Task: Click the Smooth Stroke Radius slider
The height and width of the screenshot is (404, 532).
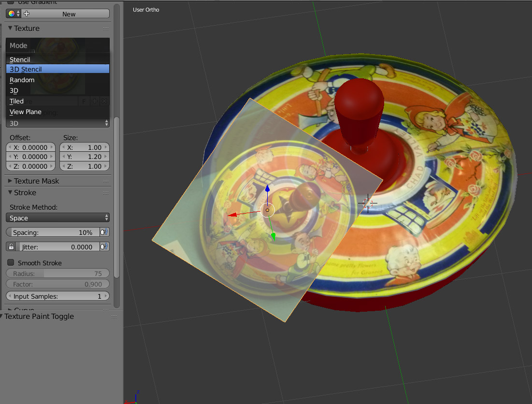Action: point(58,274)
